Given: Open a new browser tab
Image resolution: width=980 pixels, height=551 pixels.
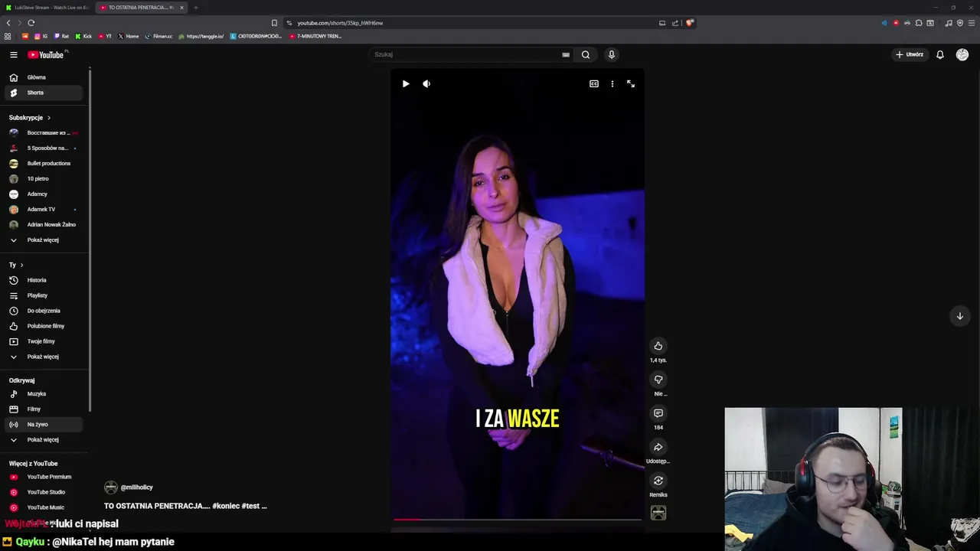Looking at the screenshot, I should [x=195, y=8].
